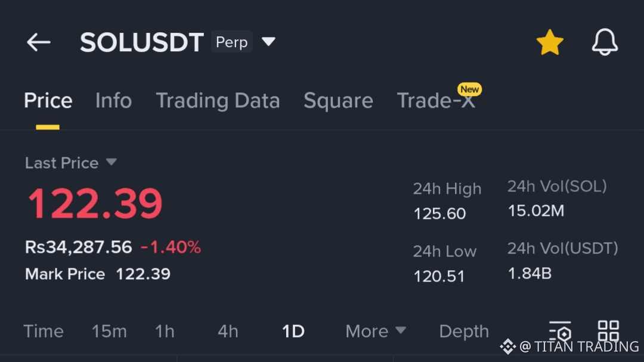The width and height of the screenshot is (644, 362).
Task: Select the Price tab
Action: coord(48,101)
